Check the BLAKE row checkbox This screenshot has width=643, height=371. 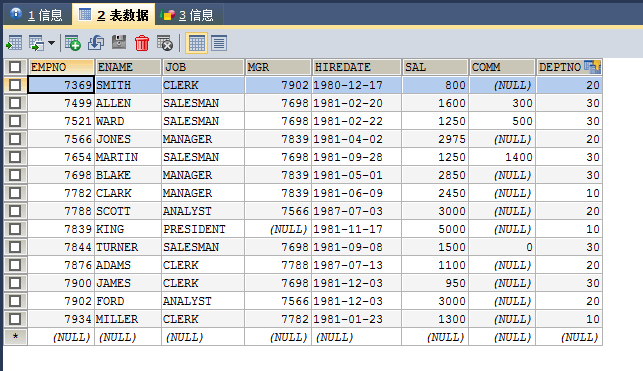tap(15, 175)
